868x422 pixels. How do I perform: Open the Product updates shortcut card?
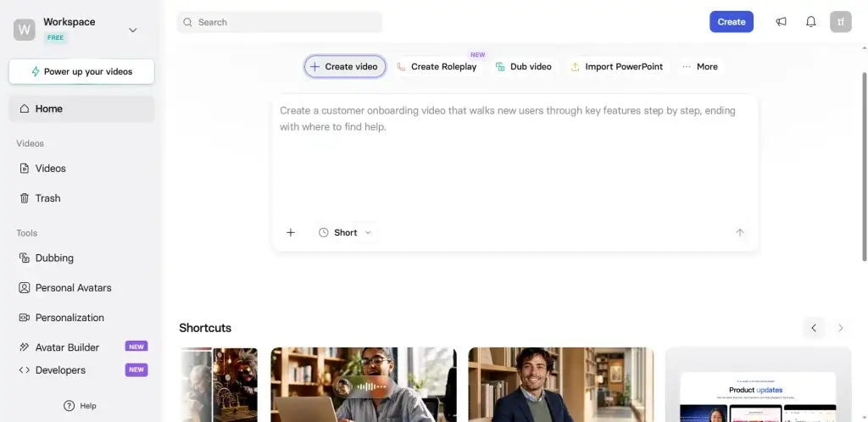759,385
